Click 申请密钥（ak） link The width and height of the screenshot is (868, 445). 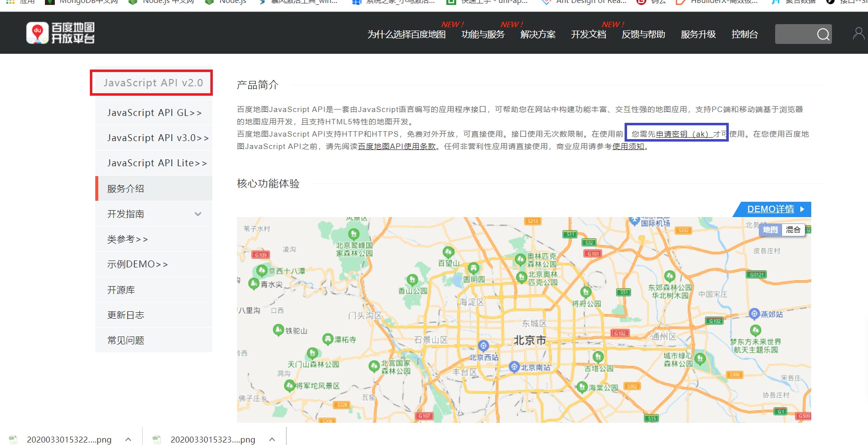click(x=683, y=134)
